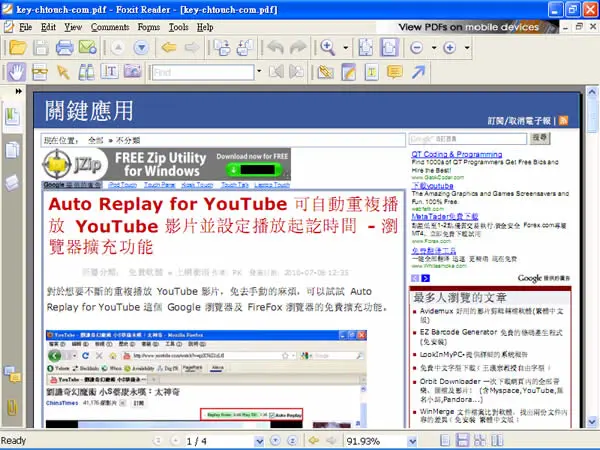This screenshot has height=450, width=600.
Task: Select the Note comment tool
Action: coord(395,72)
